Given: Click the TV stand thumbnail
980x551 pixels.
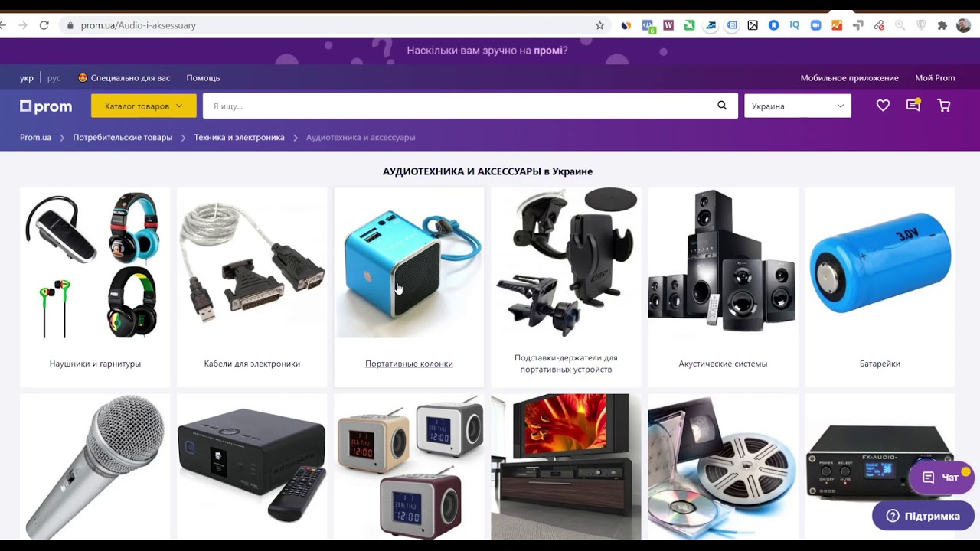Looking at the screenshot, I should [566, 467].
